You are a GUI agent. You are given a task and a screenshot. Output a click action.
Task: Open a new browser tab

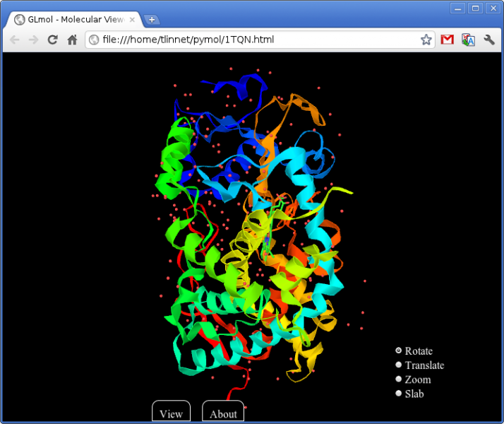coord(152,19)
